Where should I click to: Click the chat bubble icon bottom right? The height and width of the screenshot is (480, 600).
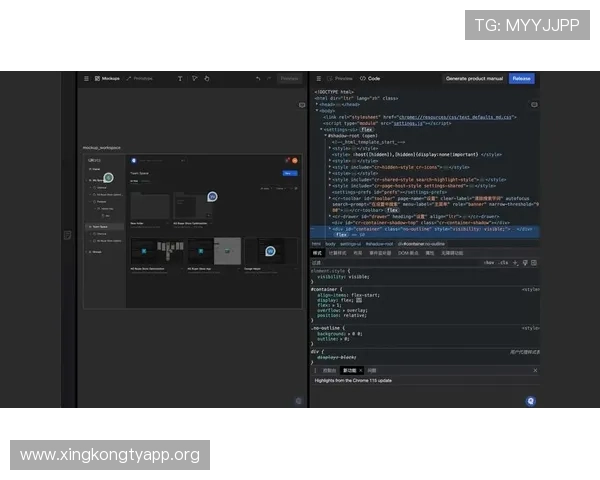point(530,400)
